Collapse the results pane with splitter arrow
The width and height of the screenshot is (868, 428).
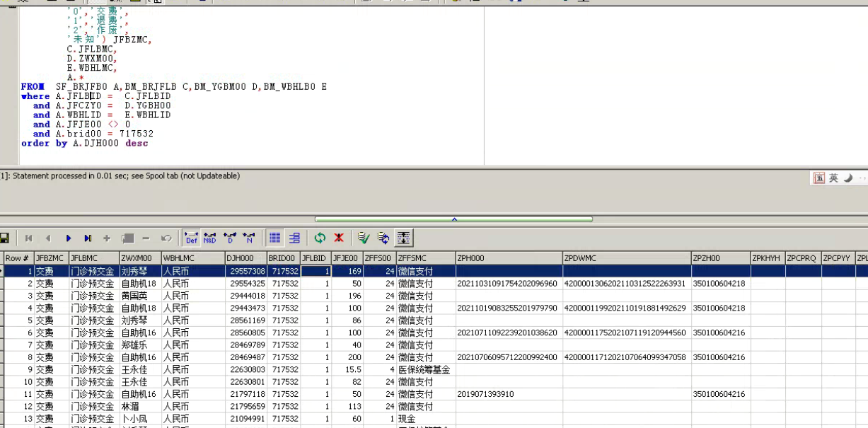click(453, 219)
